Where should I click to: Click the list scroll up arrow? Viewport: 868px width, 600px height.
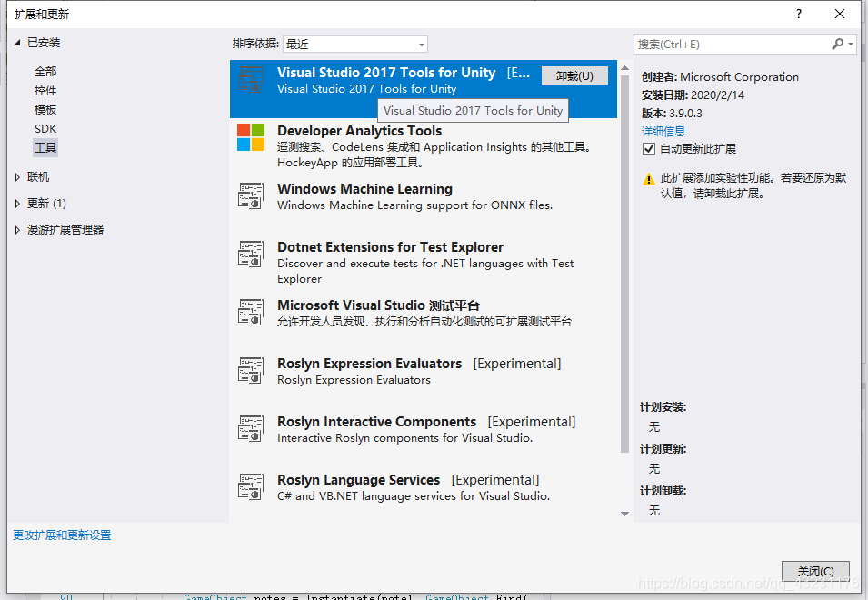click(x=624, y=68)
